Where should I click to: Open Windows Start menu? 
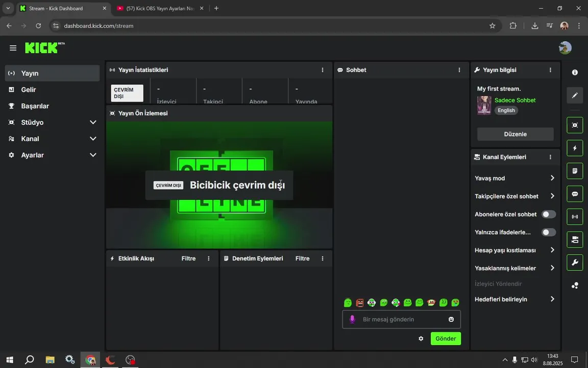point(10,360)
